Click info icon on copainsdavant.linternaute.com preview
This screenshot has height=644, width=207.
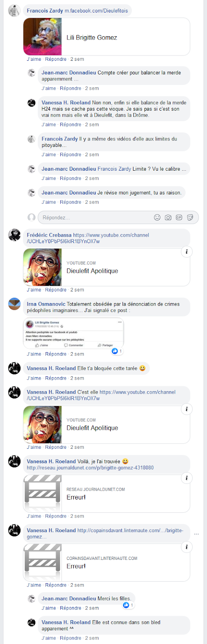point(187,547)
